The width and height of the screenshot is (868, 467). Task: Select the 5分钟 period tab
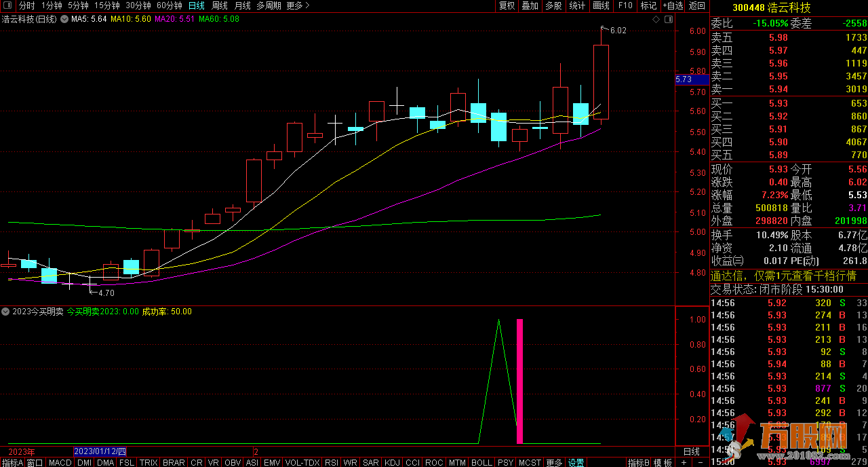(x=78, y=5)
